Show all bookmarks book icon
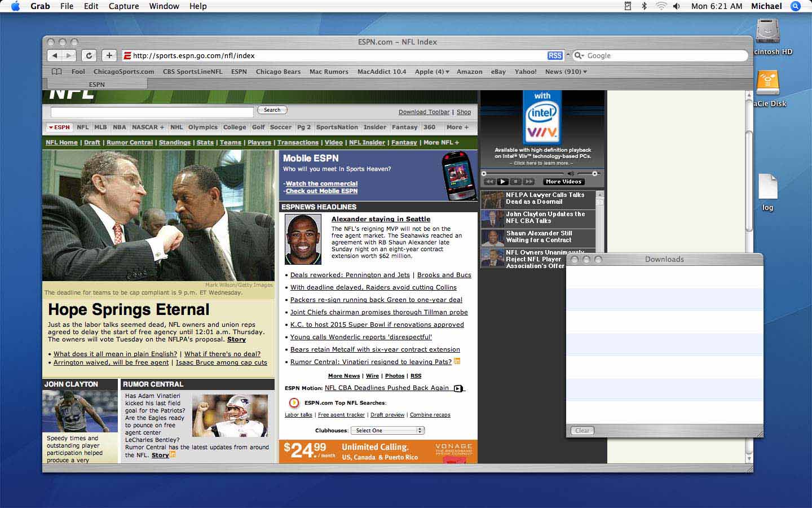 (56, 72)
